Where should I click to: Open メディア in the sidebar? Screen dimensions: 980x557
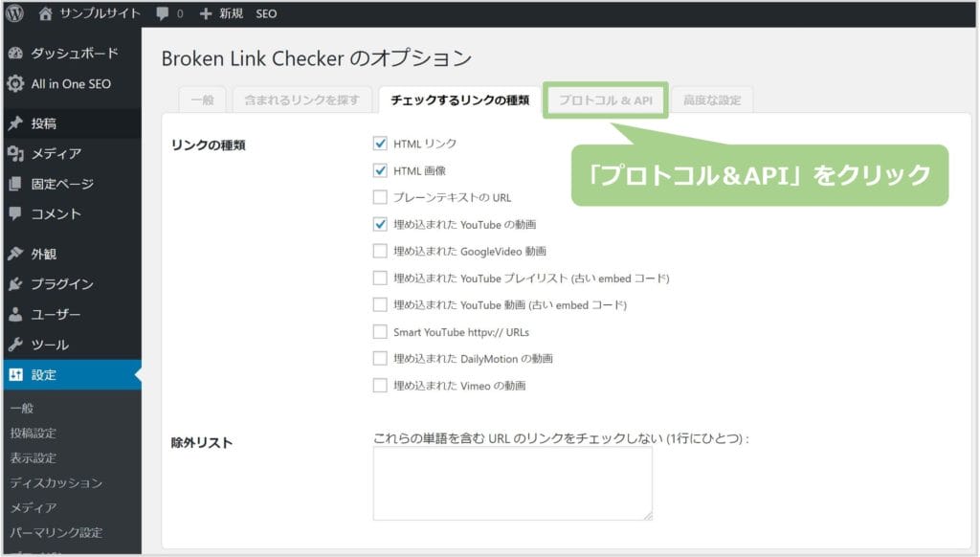pyautogui.click(x=56, y=154)
